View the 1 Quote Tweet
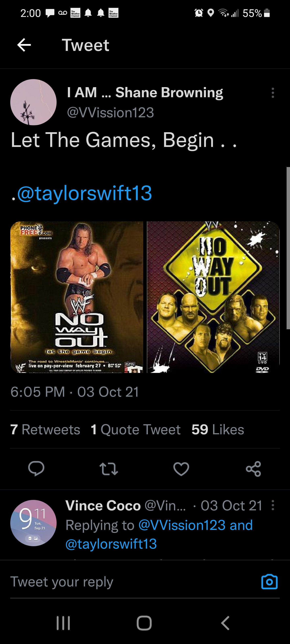Image resolution: width=290 pixels, height=644 pixels. (136, 429)
